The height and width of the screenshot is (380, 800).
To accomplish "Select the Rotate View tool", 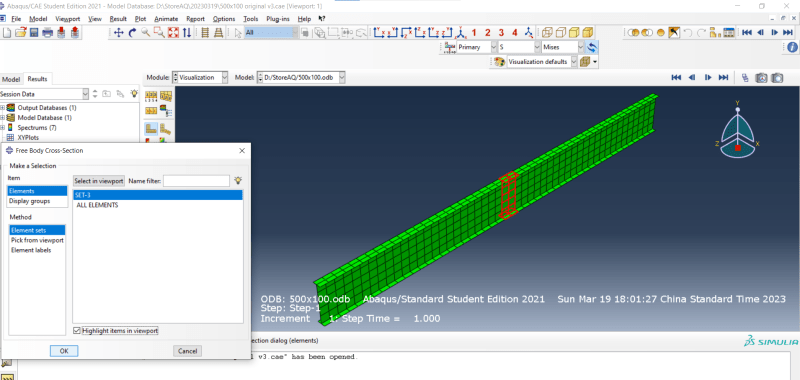I will (132, 33).
